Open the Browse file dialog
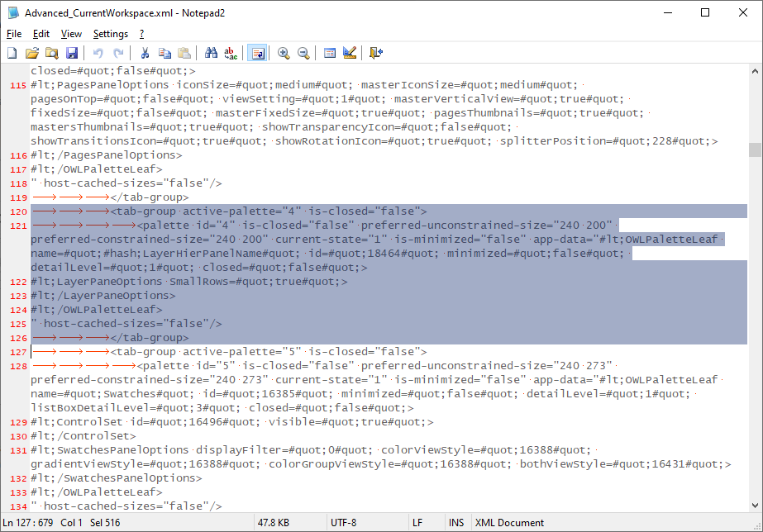This screenshot has width=763, height=532. coord(51,52)
